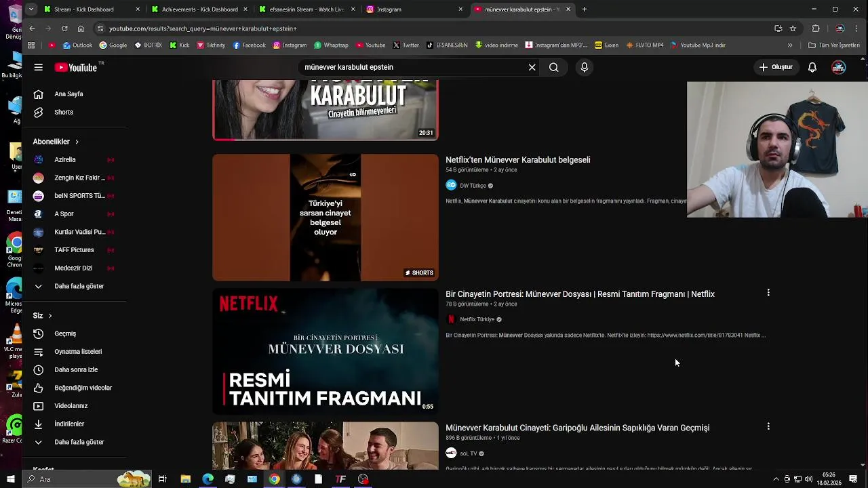Open Videolarınız page
Screen dimensions: 868x488
coord(71,406)
